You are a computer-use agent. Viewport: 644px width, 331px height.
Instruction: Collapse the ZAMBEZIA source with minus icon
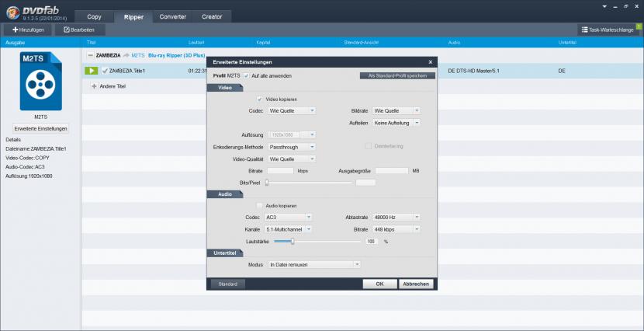click(90, 56)
